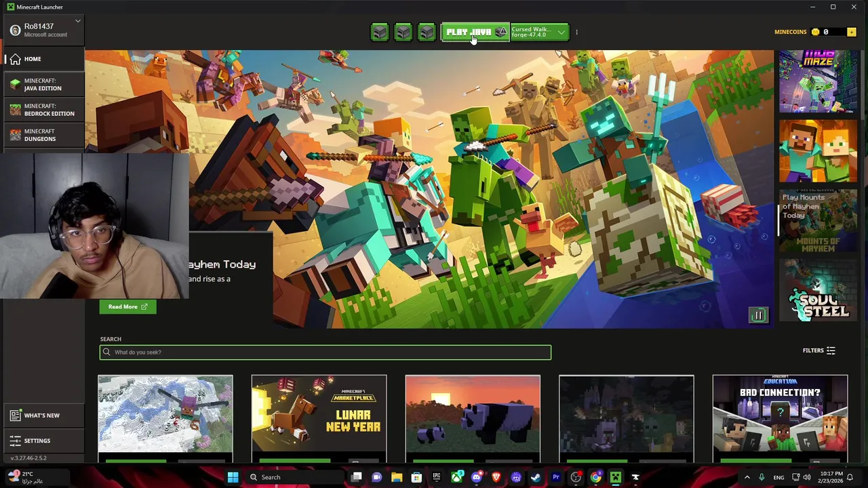Viewport: 868px width, 488px height.
Task: Focus the 'What do you seek?' search field
Action: [325, 352]
